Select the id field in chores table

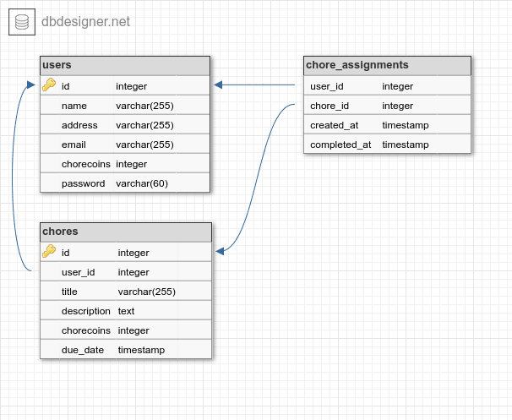click(x=126, y=253)
